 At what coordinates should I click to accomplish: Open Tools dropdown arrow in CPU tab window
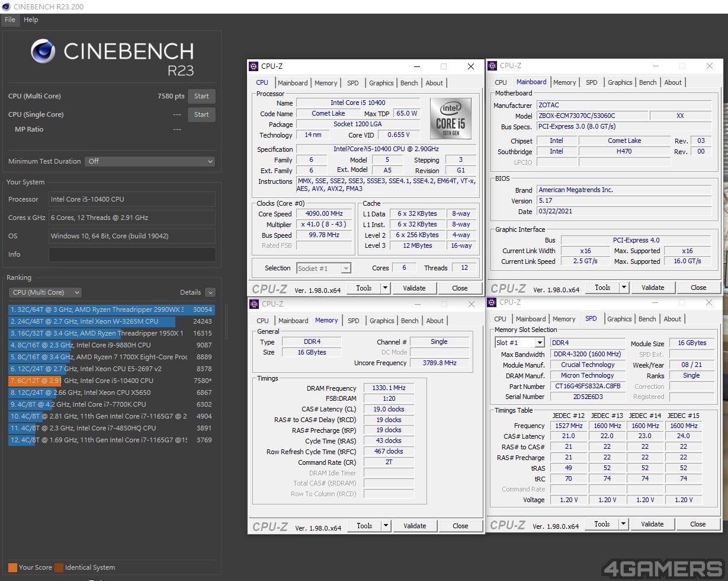point(385,288)
